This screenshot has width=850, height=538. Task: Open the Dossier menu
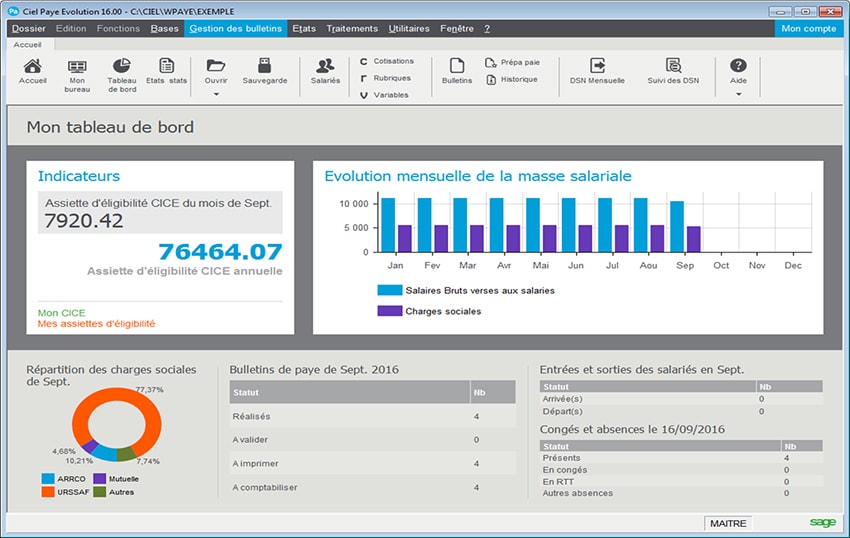[29, 29]
